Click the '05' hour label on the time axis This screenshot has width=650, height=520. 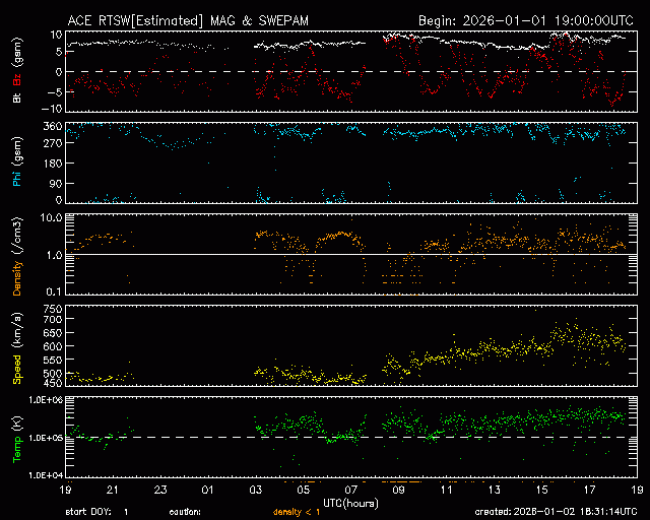click(x=303, y=490)
